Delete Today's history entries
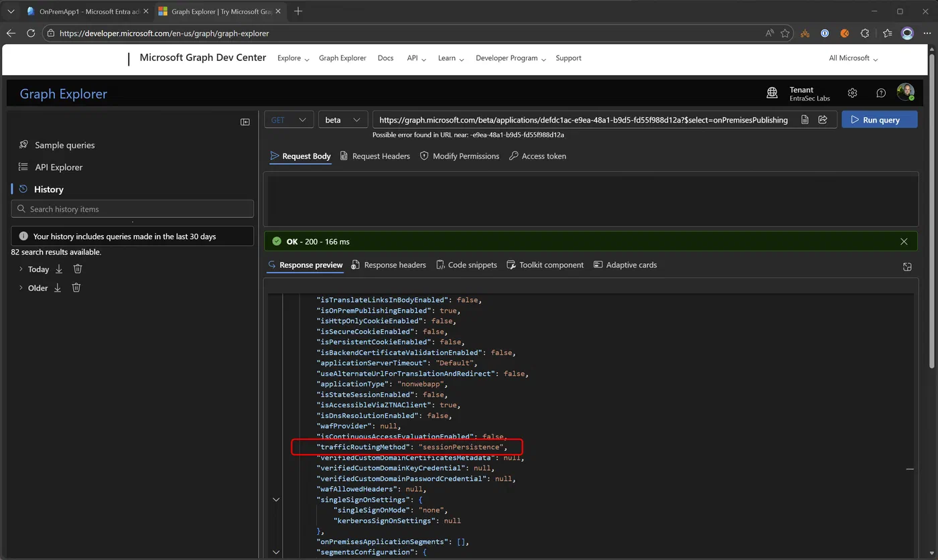Screen dimensions: 938x560 (x=78, y=269)
